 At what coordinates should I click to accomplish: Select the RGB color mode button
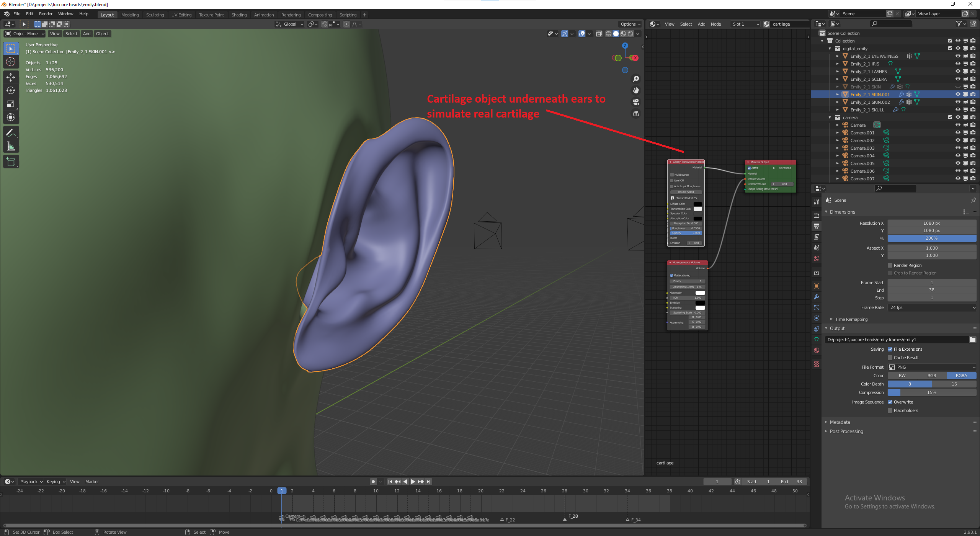(932, 376)
